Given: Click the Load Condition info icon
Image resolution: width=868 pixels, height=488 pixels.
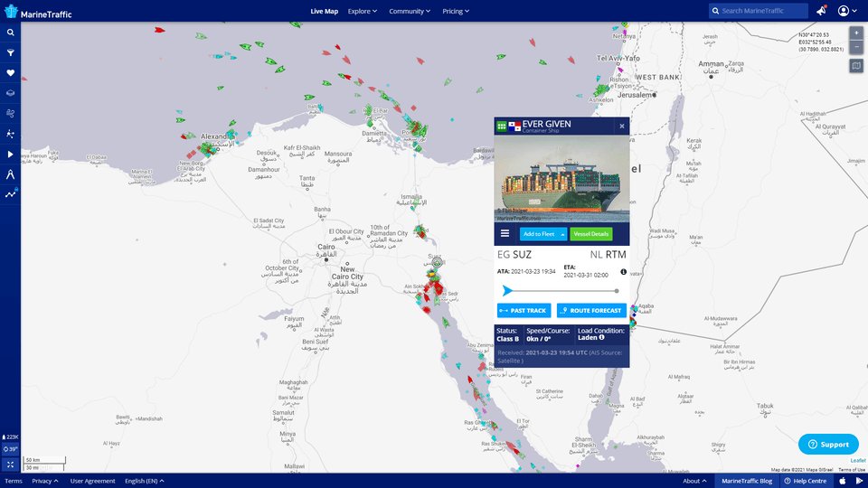Looking at the screenshot, I should tap(602, 337).
